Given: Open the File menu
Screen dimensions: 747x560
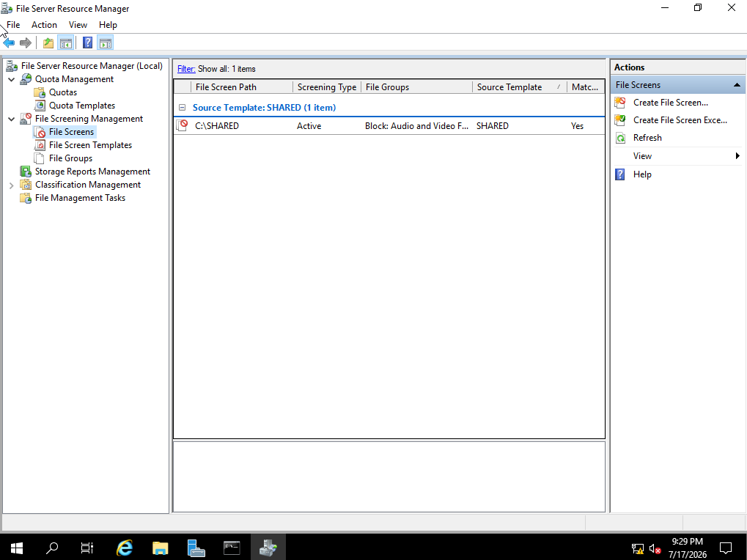Looking at the screenshot, I should [13, 25].
